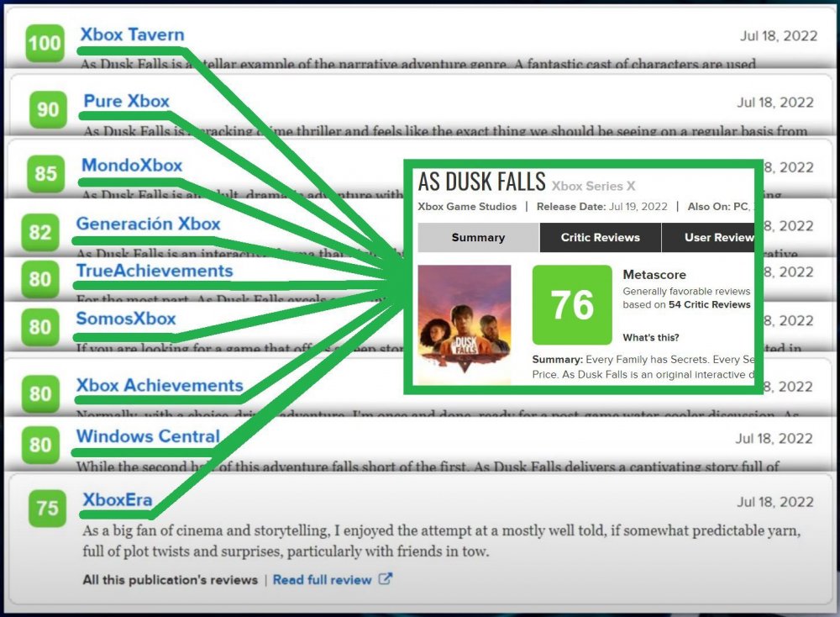
Task: Open the XboxEra publication link
Action: pos(118,501)
